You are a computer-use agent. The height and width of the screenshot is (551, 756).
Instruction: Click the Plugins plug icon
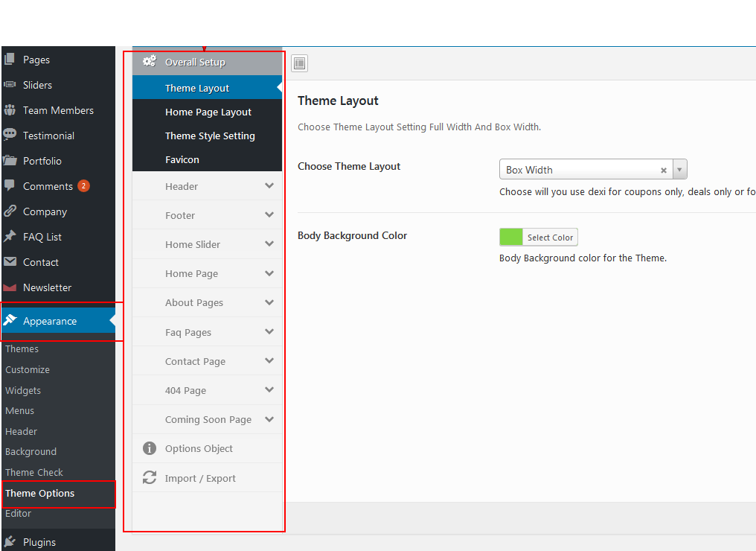coord(10,542)
